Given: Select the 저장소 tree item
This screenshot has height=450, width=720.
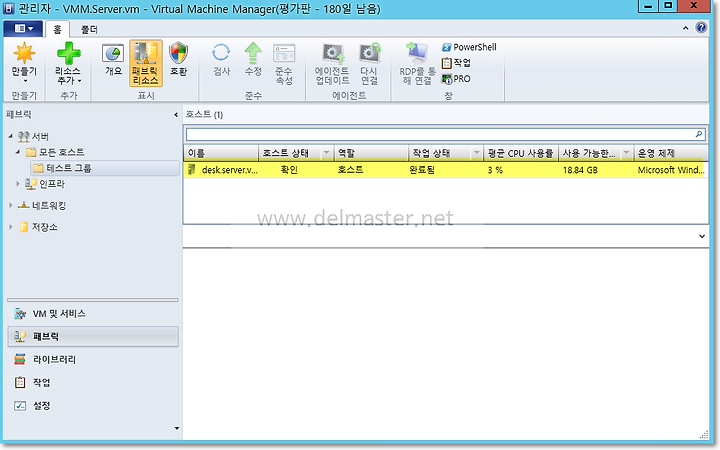Looking at the screenshot, I should [x=39, y=227].
